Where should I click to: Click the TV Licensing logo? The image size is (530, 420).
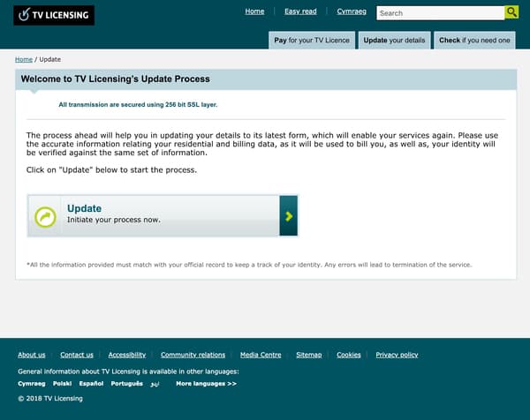pyautogui.click(x=54, y=15)
